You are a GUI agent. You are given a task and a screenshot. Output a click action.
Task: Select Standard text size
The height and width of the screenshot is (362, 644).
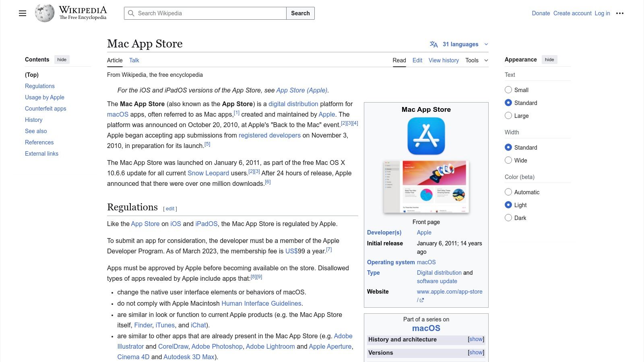point(508,103)
